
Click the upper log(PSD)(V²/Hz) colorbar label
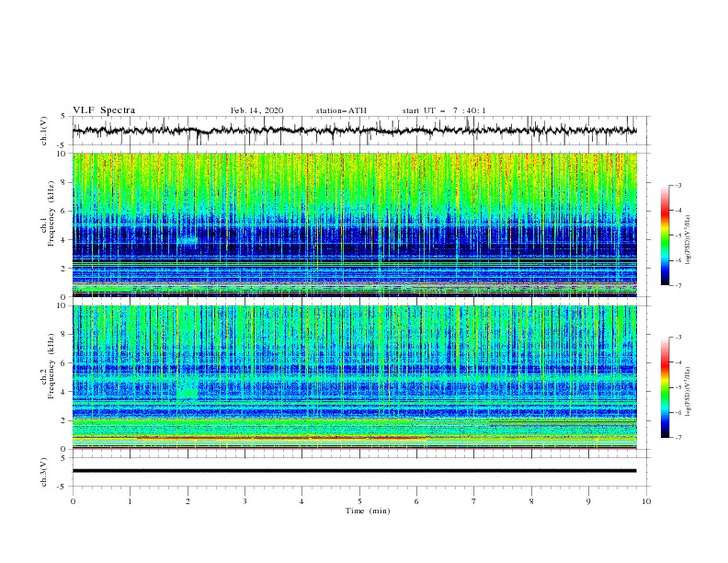tap(688, 240)
